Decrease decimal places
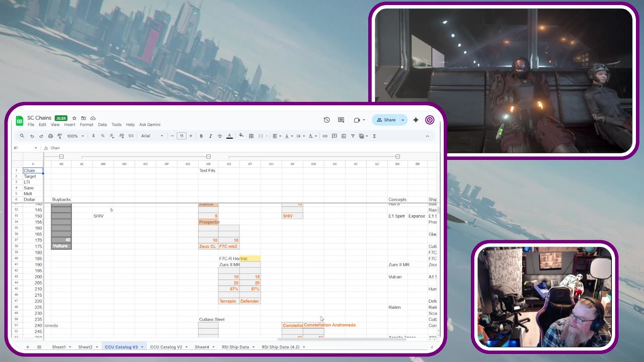644x362 pixels. pyautogui.click(x=112, y=136)
